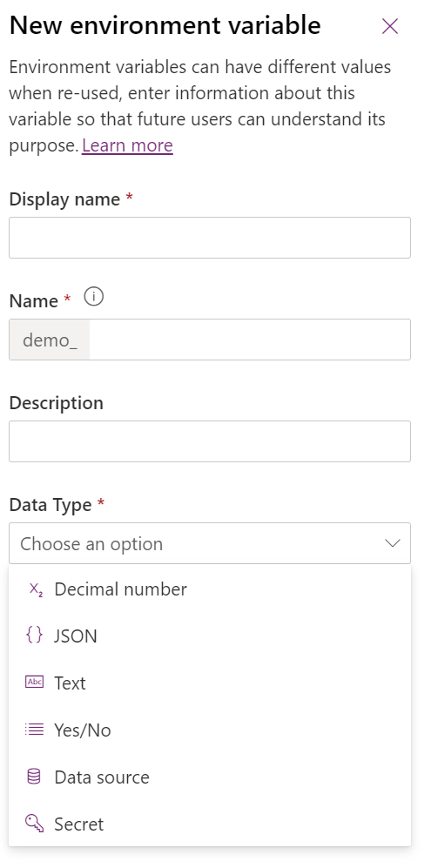Pick the Yes/No data type
431x868 pixels.
pyautogui.click(x=210, y=730)
